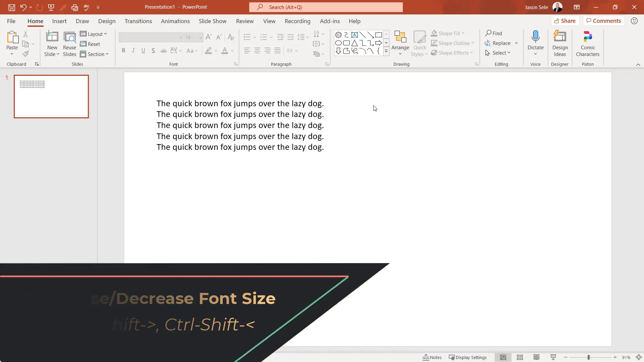This screenshot has width=644, height=362.
Task: Click the Comments button
Action: tap(603, 21)
